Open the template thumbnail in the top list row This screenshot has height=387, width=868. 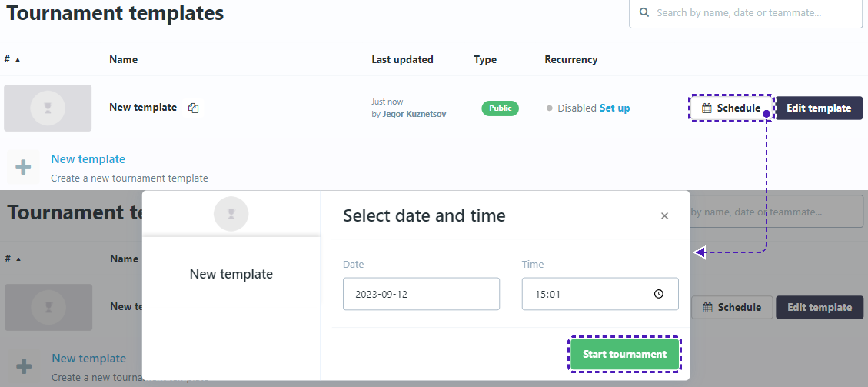[x=48, y=108]
